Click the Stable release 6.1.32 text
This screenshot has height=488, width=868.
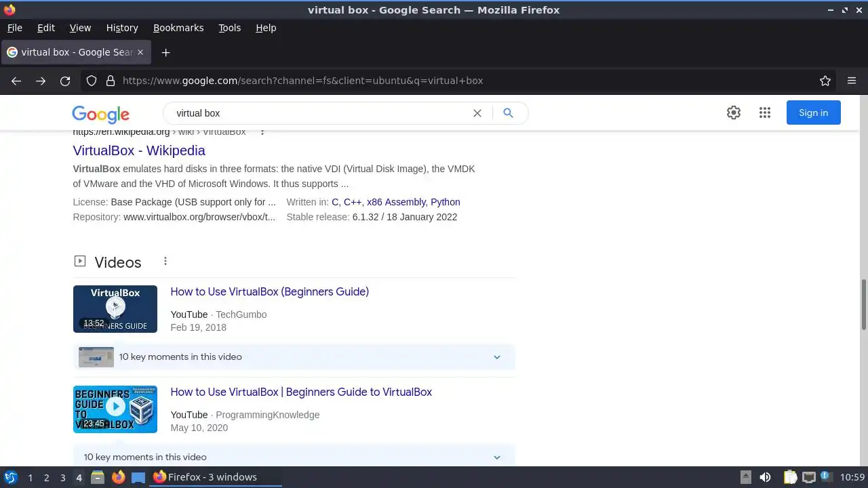372,217
